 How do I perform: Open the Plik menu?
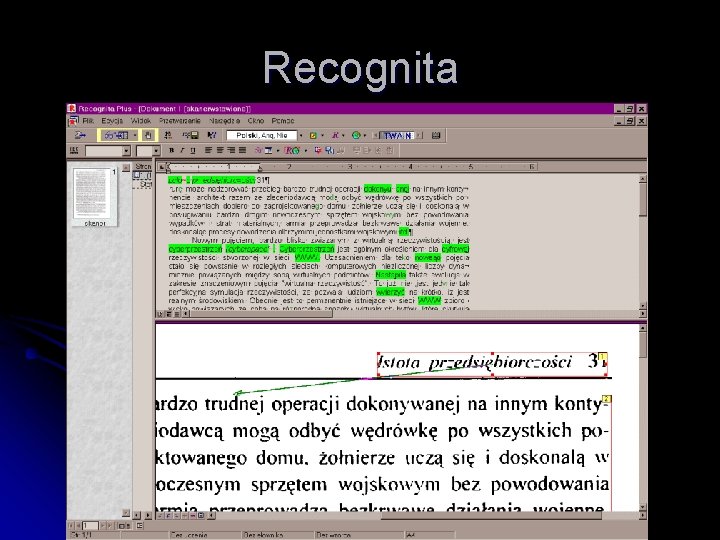(88, 121)
